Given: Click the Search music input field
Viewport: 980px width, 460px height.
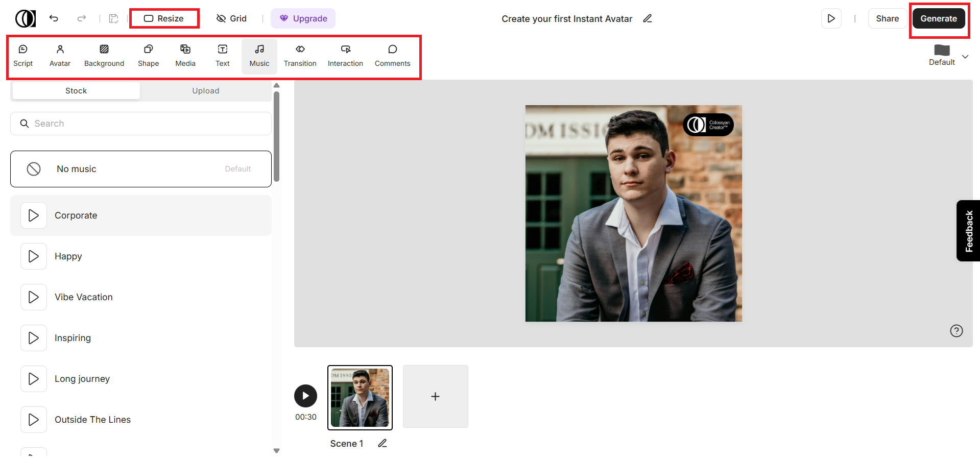Looking at the screenshot, I should [140, 123].
